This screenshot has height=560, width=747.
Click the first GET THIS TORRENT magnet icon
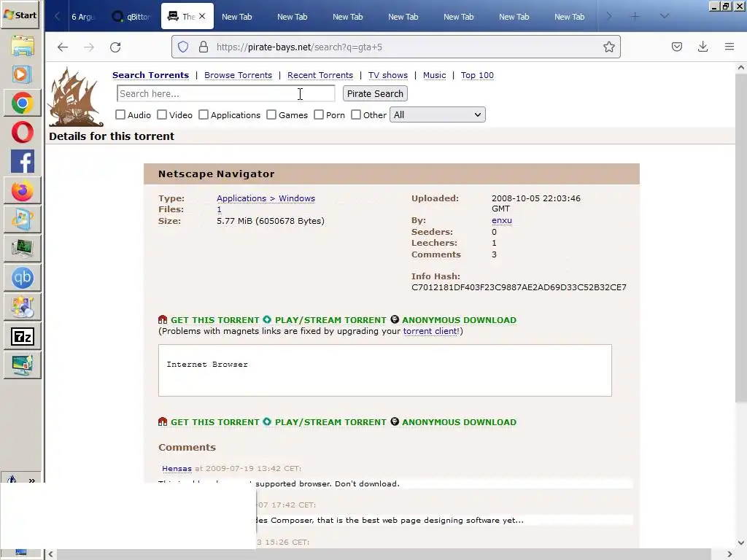pyautogui.click(x=163, y=319)
